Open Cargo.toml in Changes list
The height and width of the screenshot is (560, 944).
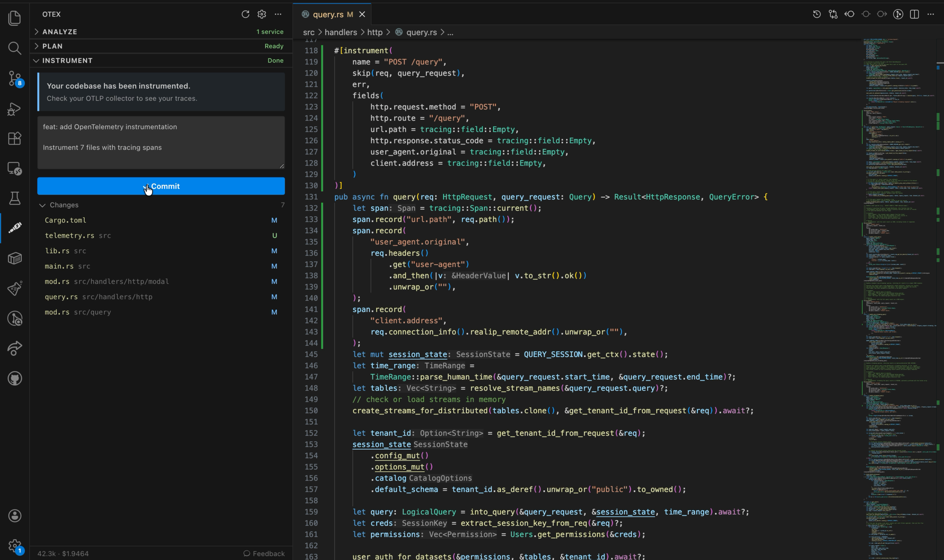[x=161, y=220]
